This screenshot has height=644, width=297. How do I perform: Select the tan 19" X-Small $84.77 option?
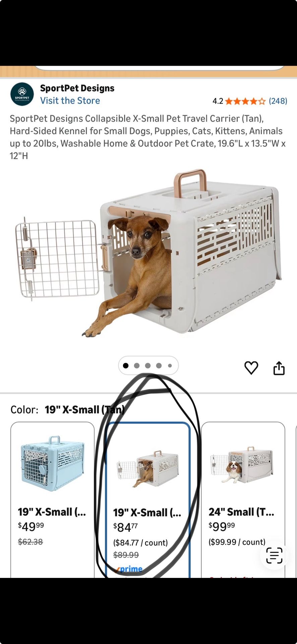[148, 499]
